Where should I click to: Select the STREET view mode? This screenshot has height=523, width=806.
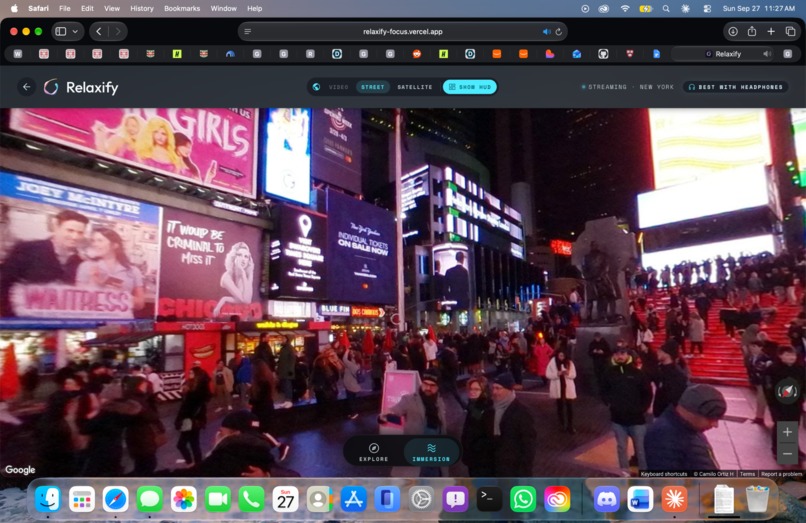[373, 87]
